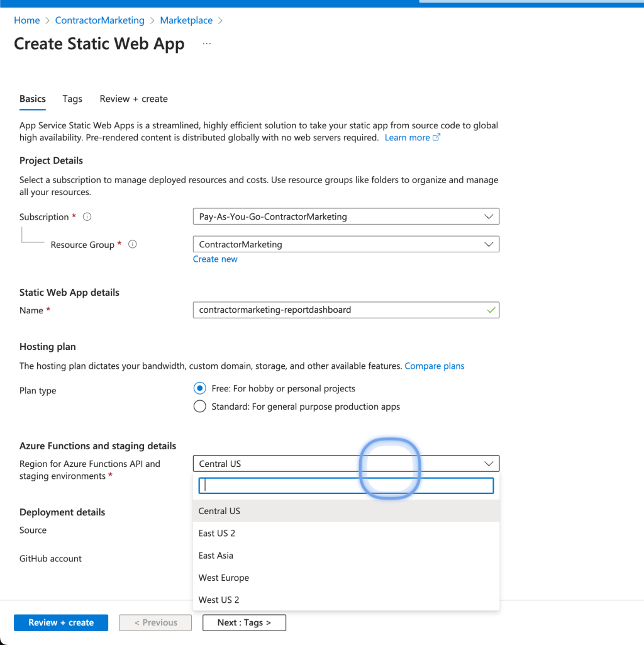Screen dimensions: 644x645
Task: Select the Free plan radio button
Action: tap(200, 388)
